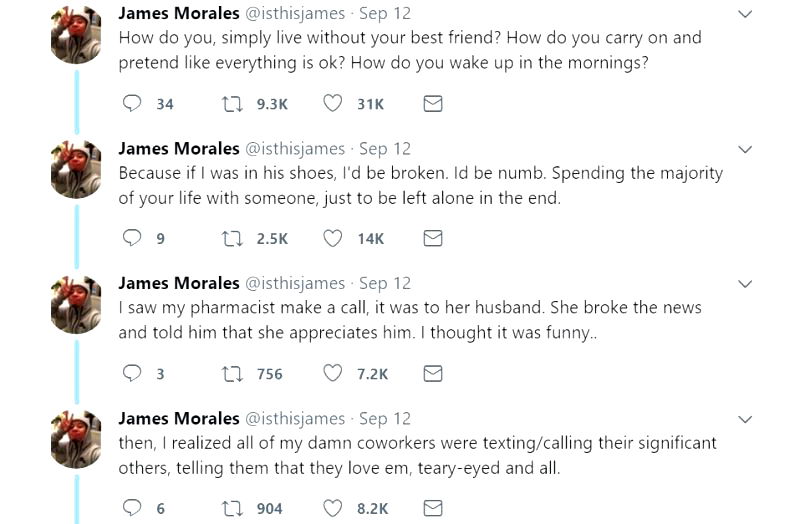Expand options menu on "in his shoes" tweet
The height and width of the screenshot is (524, 800).
pos(744,149)
